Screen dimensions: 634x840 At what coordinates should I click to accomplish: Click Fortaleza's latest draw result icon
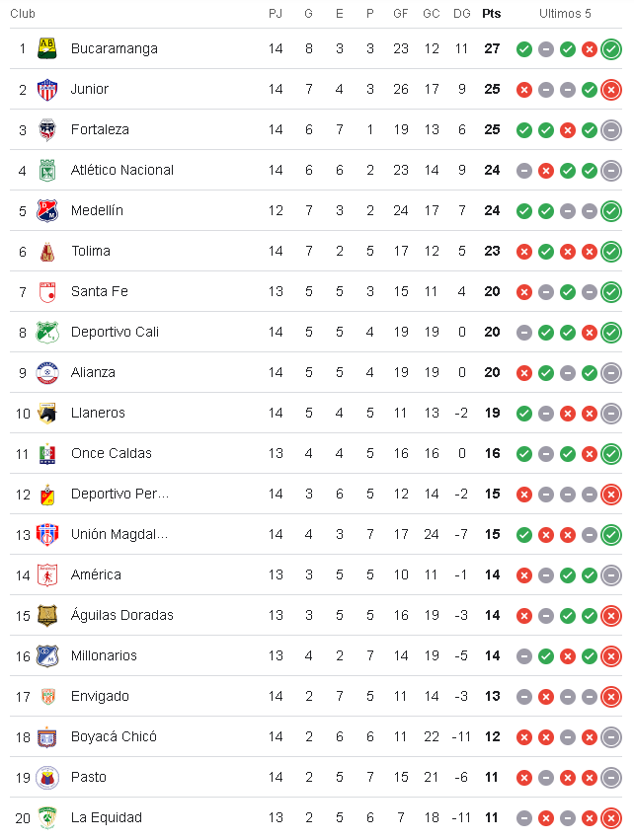[611, 129]
